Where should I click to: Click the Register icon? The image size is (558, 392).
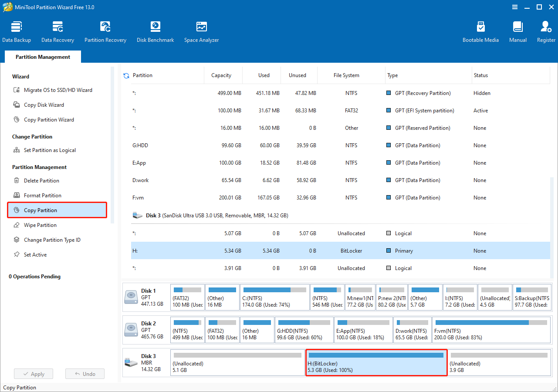[545, 30]
